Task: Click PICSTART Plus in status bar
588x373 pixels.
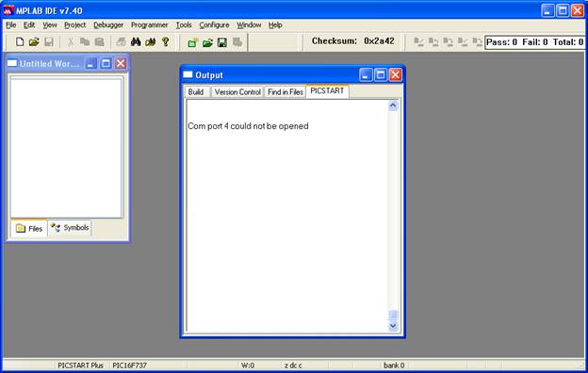Action: 80,365
